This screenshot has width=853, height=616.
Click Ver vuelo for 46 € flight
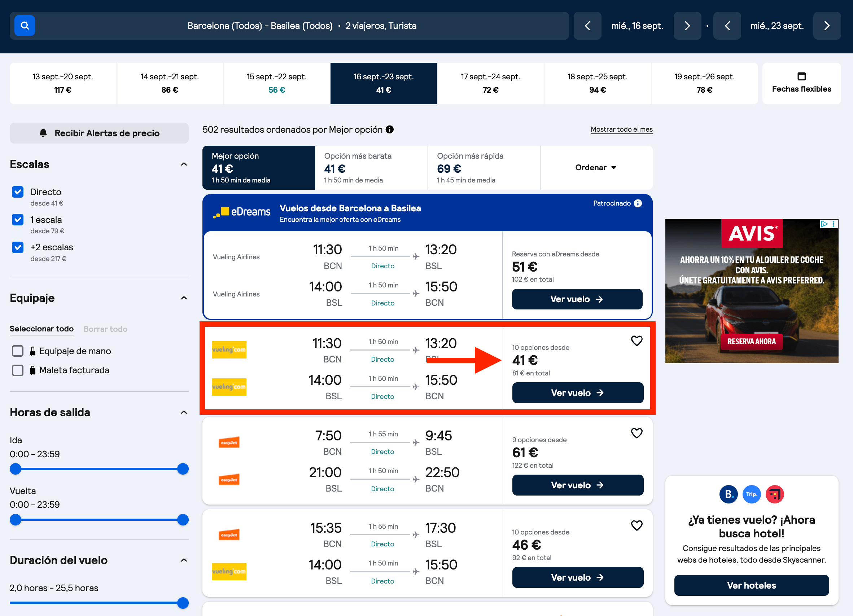point(578,577)
